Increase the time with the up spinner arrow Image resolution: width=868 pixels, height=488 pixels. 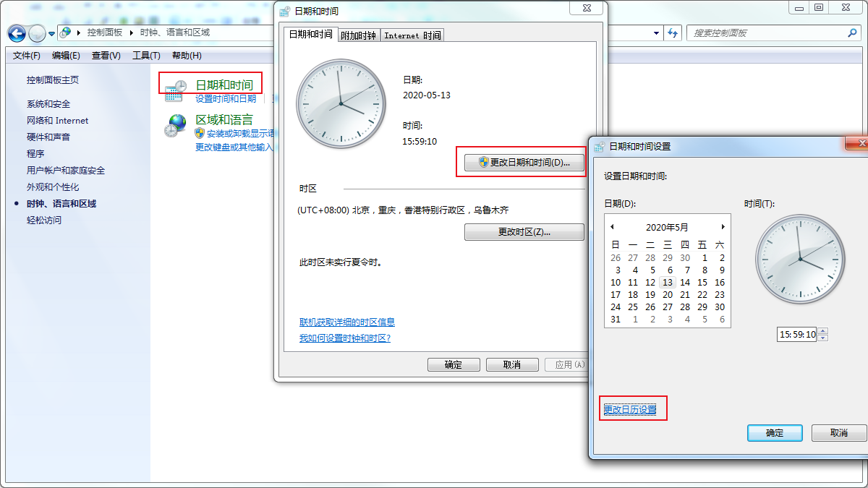point(823,331)
